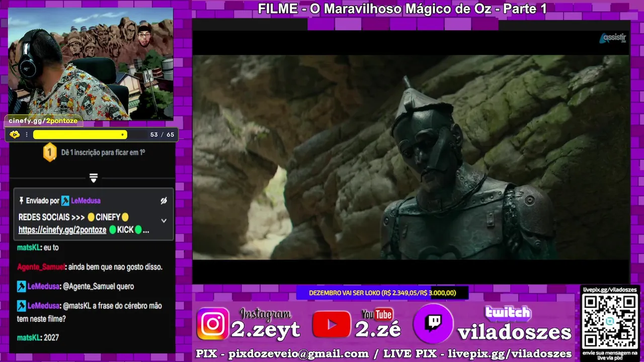Click the webcam feed thumbnail
Image resolution: width=644 pixels, height=362 pixels.
91,63
